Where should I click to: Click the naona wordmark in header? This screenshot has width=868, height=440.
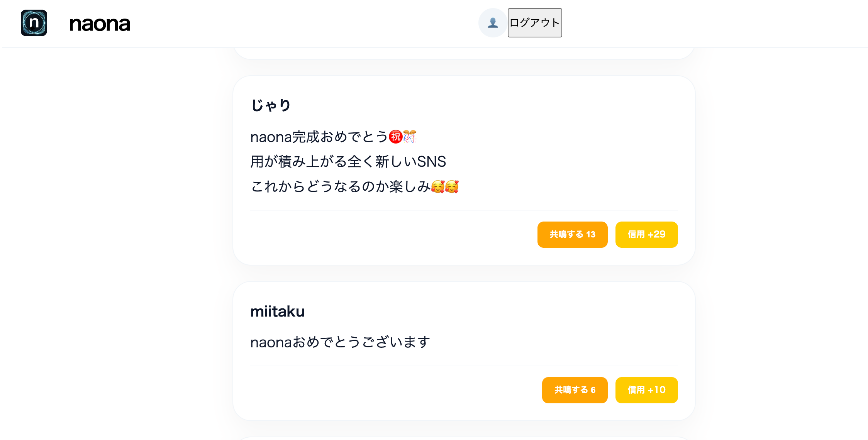(100, 24)
